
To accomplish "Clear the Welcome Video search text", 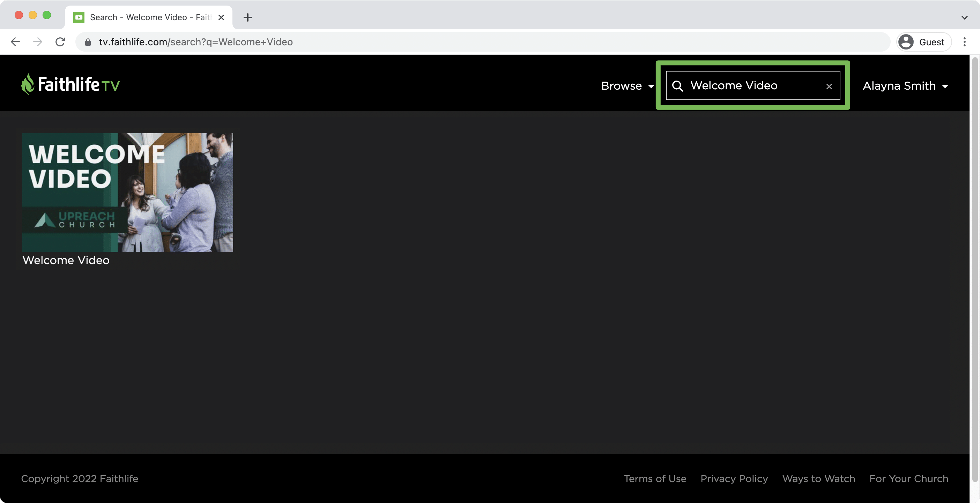I will [x=829, y=86].
